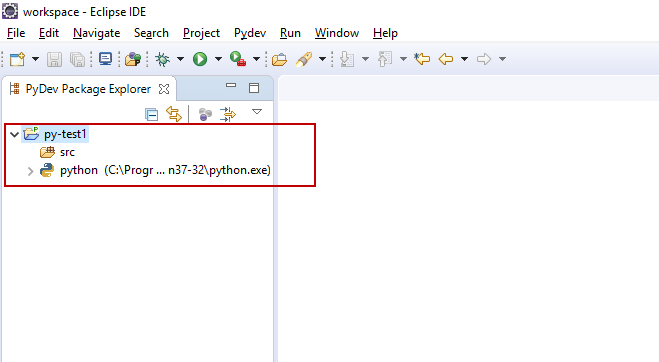Open the Run menu

point(290,33)
